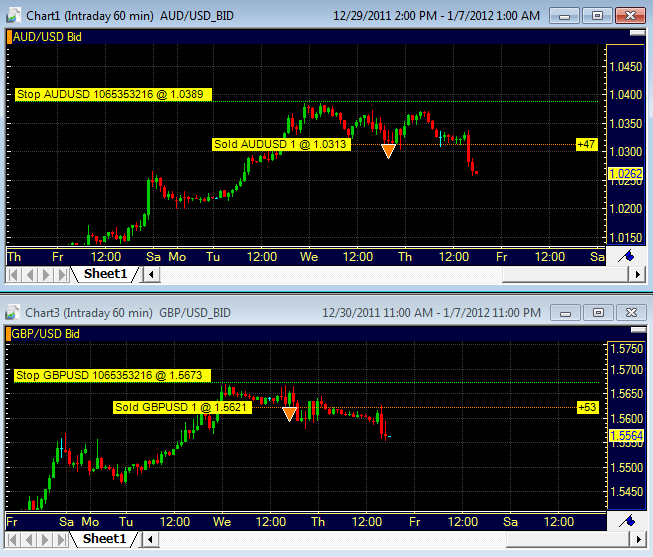Click the orange AUD/USD Bid color marker
The image size is (653, 557).
[9, 37]
